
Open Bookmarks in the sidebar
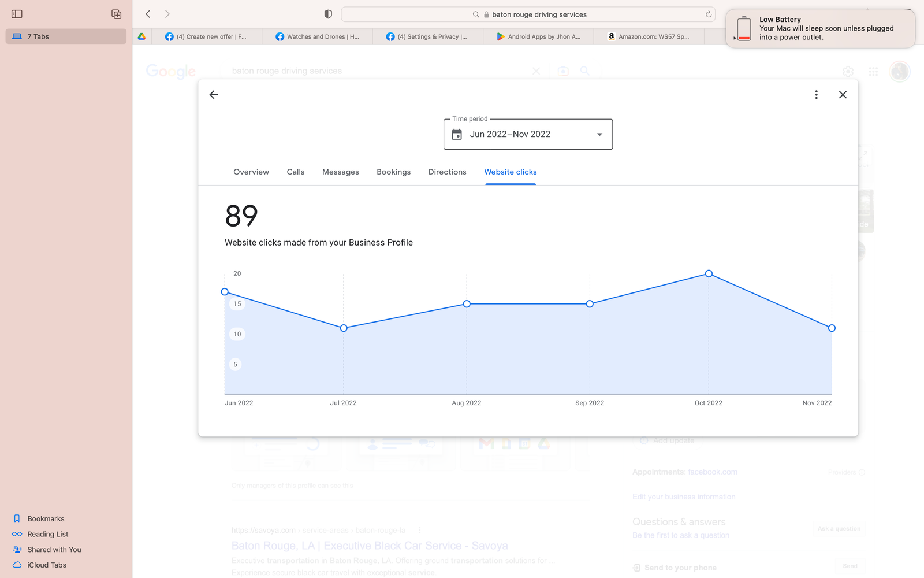click(46, 519)
